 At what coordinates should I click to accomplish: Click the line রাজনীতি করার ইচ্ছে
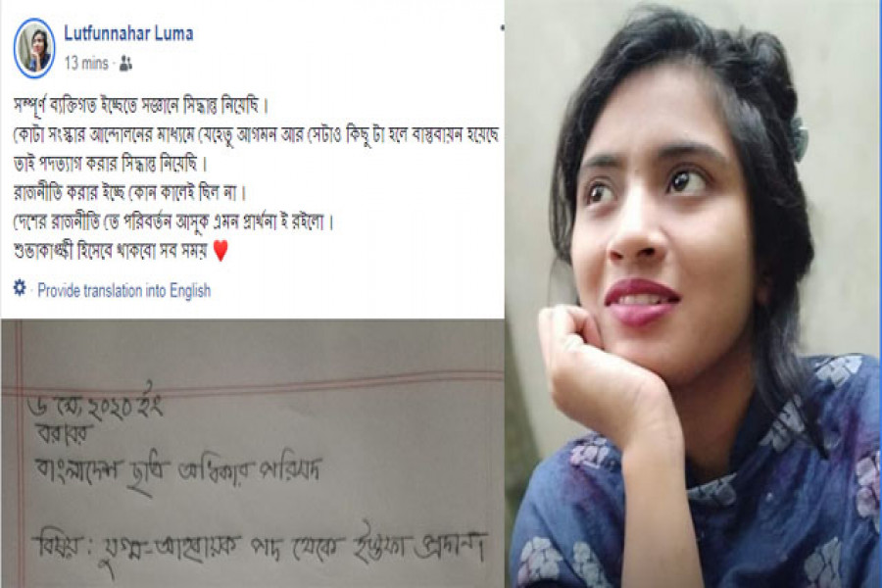(130, 194)
